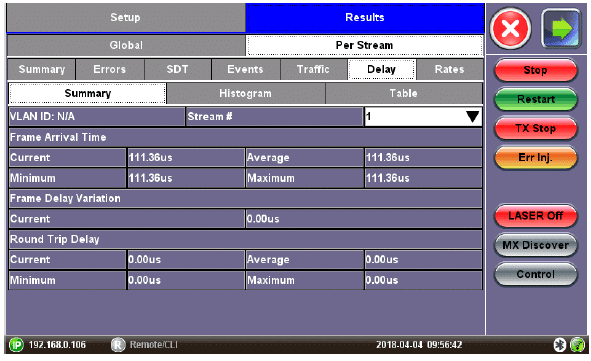Image resolution: width=591 pixels, height=361 pixels.
Task: Click the green IP status icon
Action: pyautogui.click(x=16, y=344)
